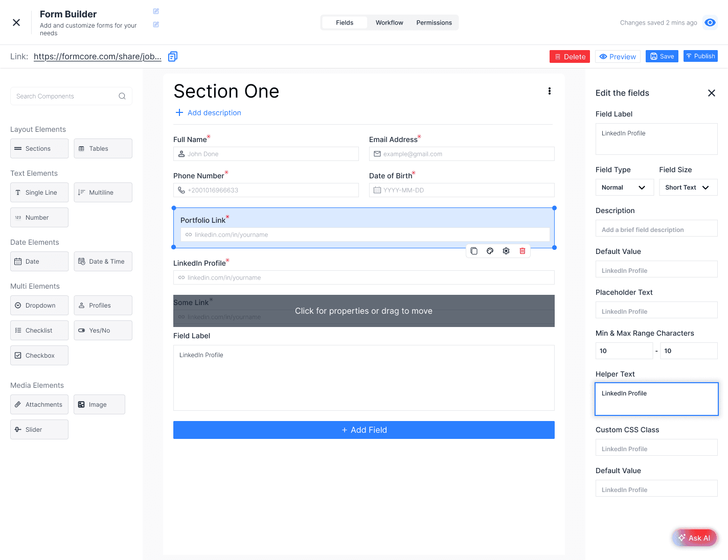
Task: Switch to the Workflow tab
Action: coord(389,22)
